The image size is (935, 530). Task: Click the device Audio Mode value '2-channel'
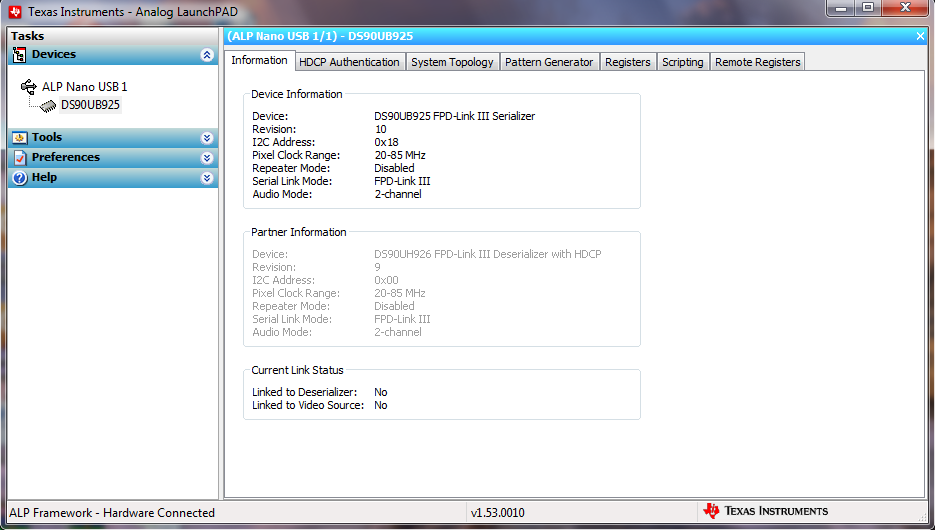tap(398, 194)
